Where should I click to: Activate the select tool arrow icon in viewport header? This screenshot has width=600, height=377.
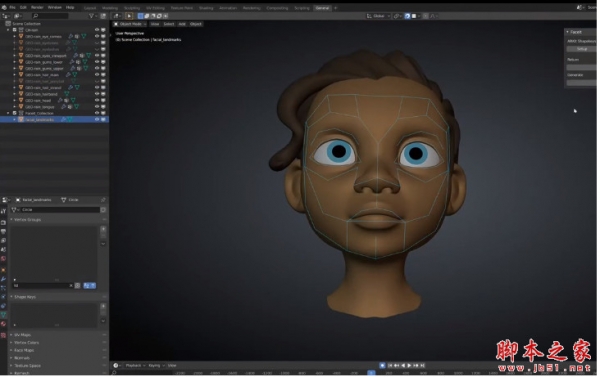click(x=129, y=16)
